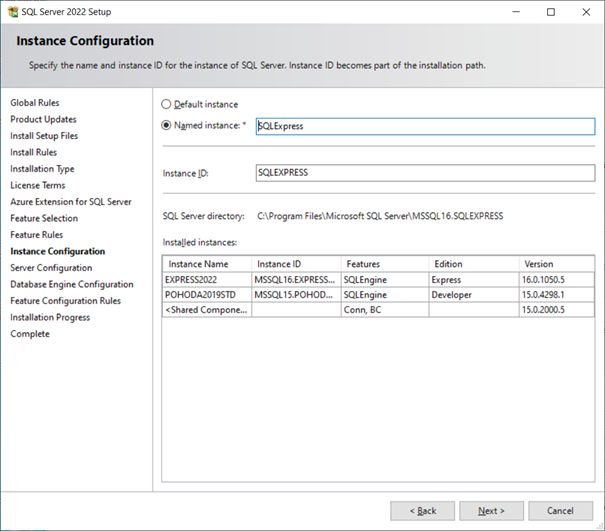Screen dimensions: 605x531
Task: Click the SQL Server directory path text
Action: point(380,216)
